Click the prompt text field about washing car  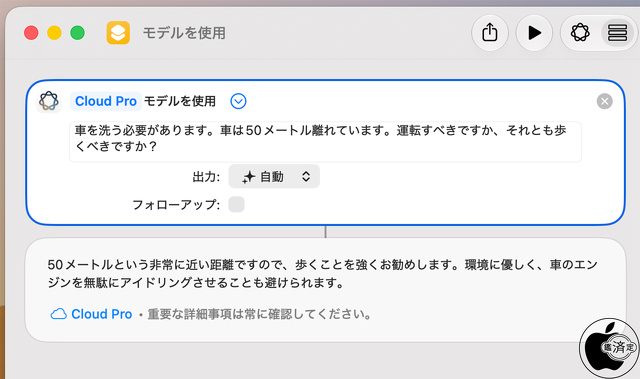tap(325, 142)
